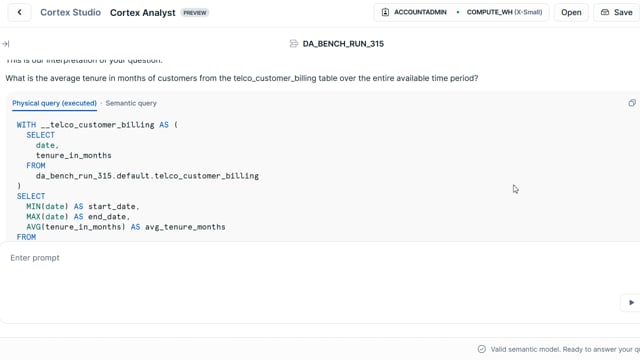Click the Cortex Analyst heading
The image size is (640, 360).
(x=142, y=13)
